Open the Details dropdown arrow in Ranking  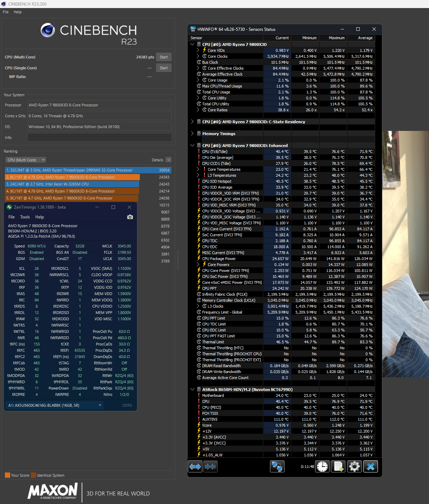pos(169,160)
